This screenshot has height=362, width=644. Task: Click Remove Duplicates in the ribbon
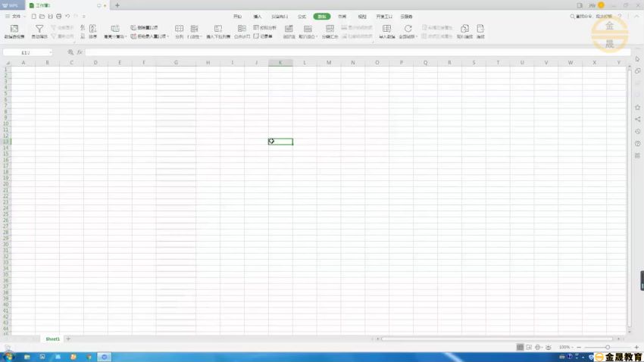tap(144, 27)
